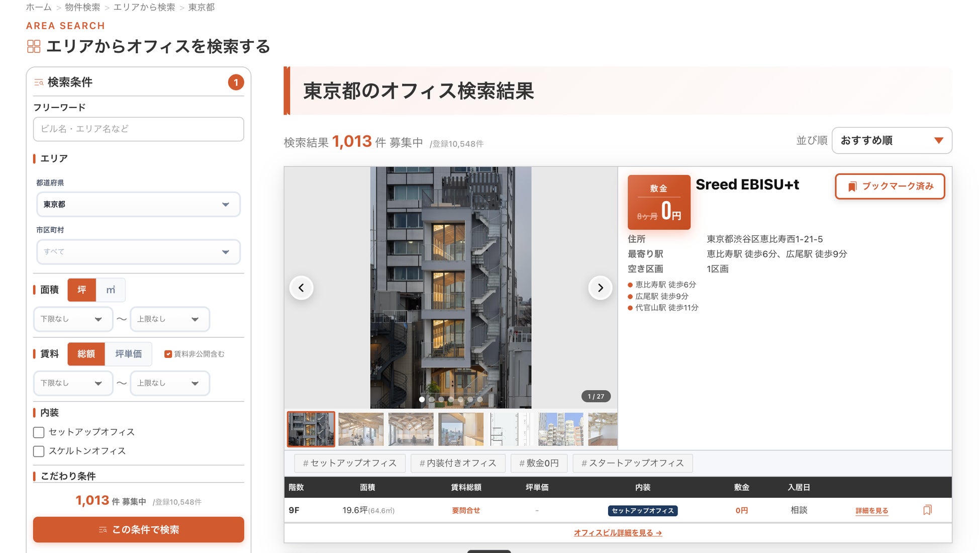Switch the rent mode to 坪単価

(128, 354)
